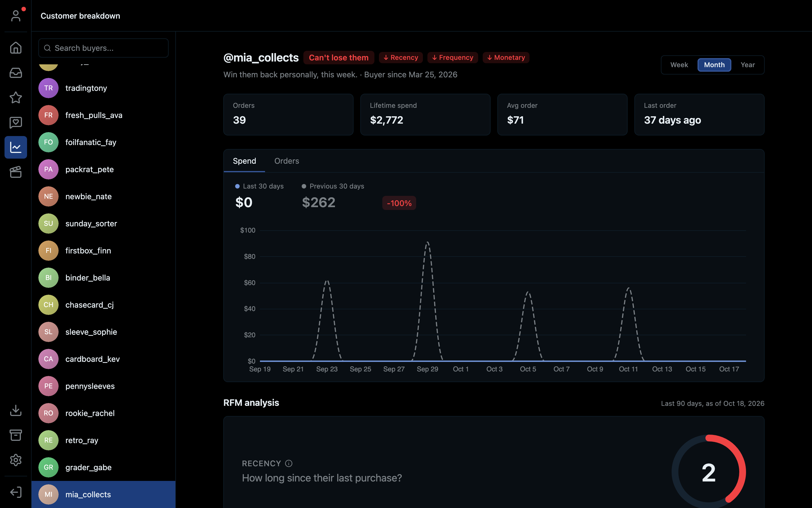The height and width of the screenshot is (508, 812).
Task: Click the Log out icon
Action: click(16, 492)
